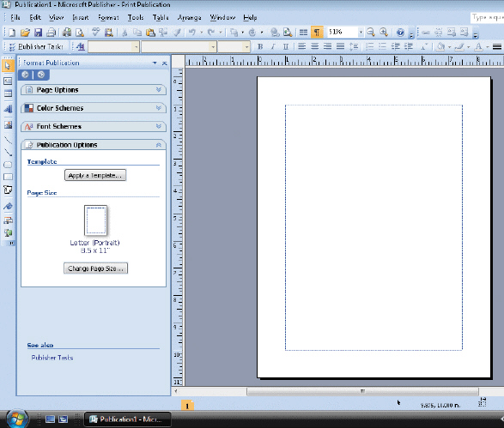Open the Arrange menu

tap(189, 18)
